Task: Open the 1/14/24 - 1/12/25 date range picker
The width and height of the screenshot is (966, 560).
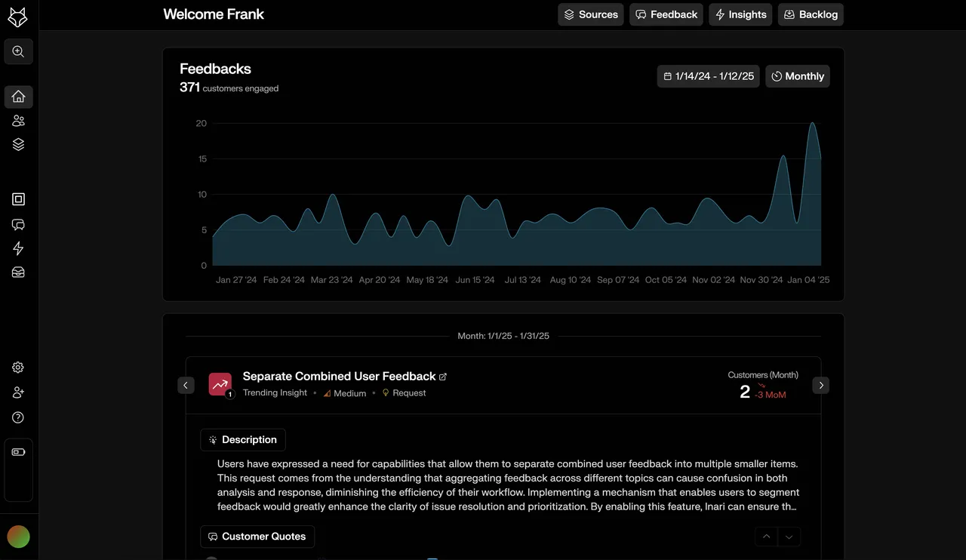Action: click(x=709, y=76)
